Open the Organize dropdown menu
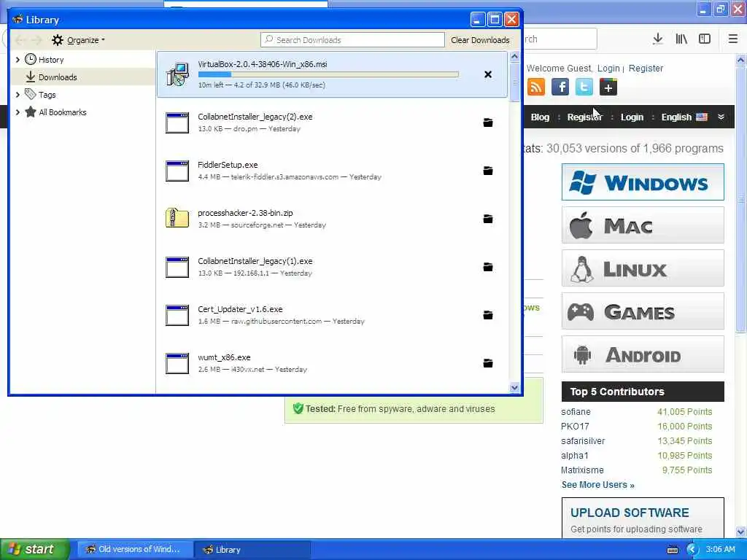Screen dimensions: 747x560 click(x=79, y=40)
